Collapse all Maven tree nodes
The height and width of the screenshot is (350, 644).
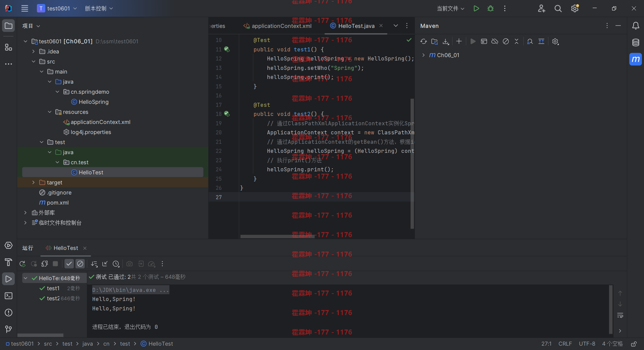(517, 41)
